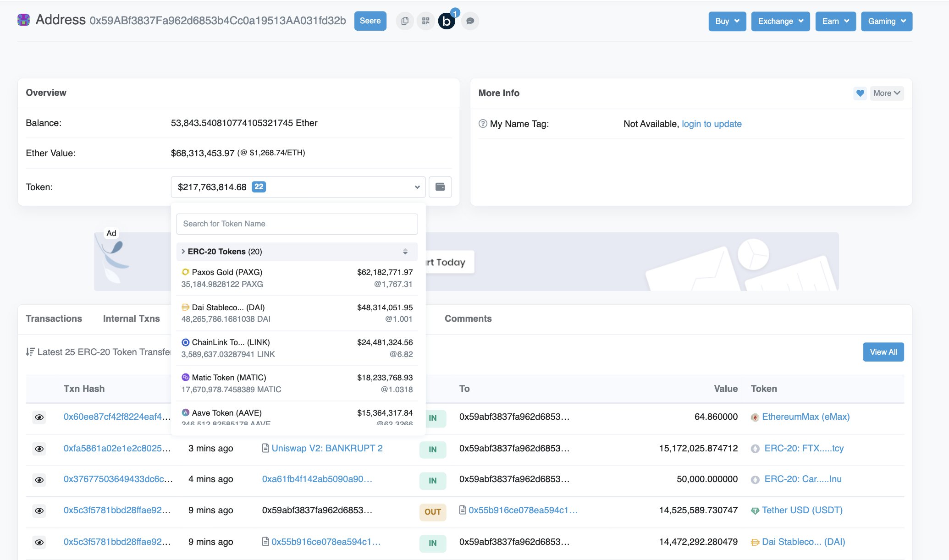
Task: Click contract icon beside 0x55b916ce To address
Action: [x=463, y=510]
